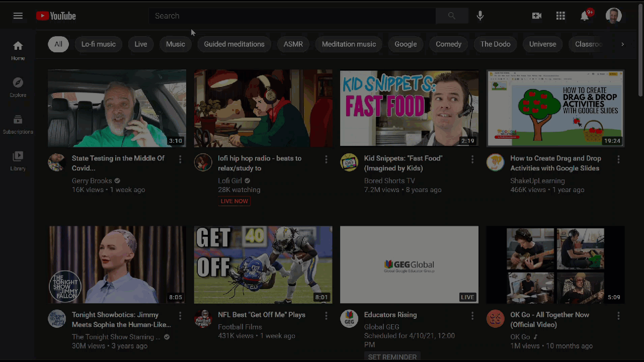
Task: Select the Guided meditations chip
Action: [234, 44]
